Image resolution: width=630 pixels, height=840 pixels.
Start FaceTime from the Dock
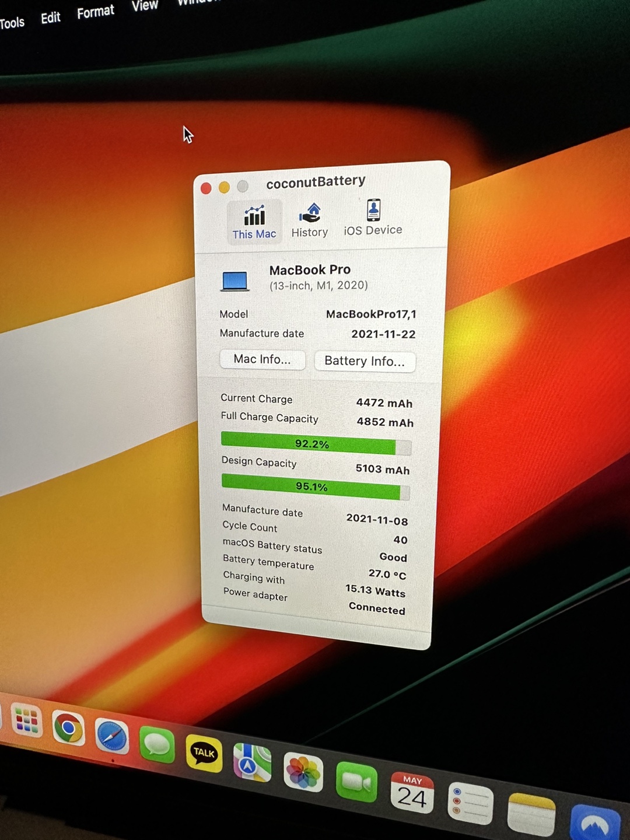tap(356, 782)
